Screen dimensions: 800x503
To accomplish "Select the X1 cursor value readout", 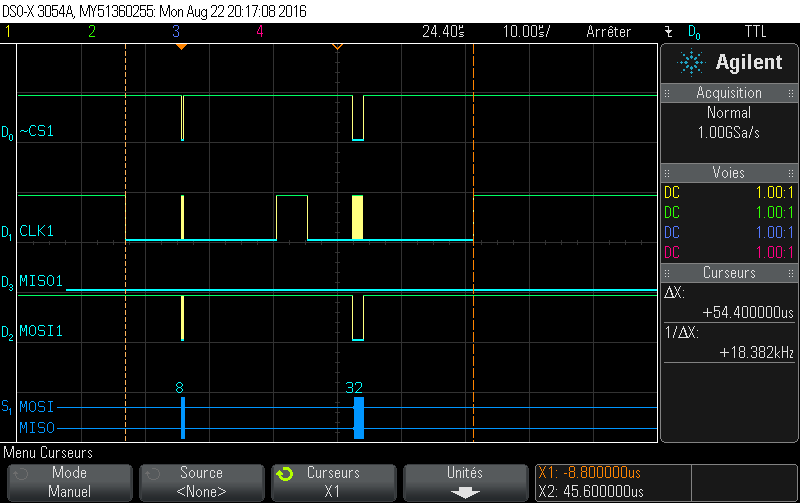I will point(589,473).
